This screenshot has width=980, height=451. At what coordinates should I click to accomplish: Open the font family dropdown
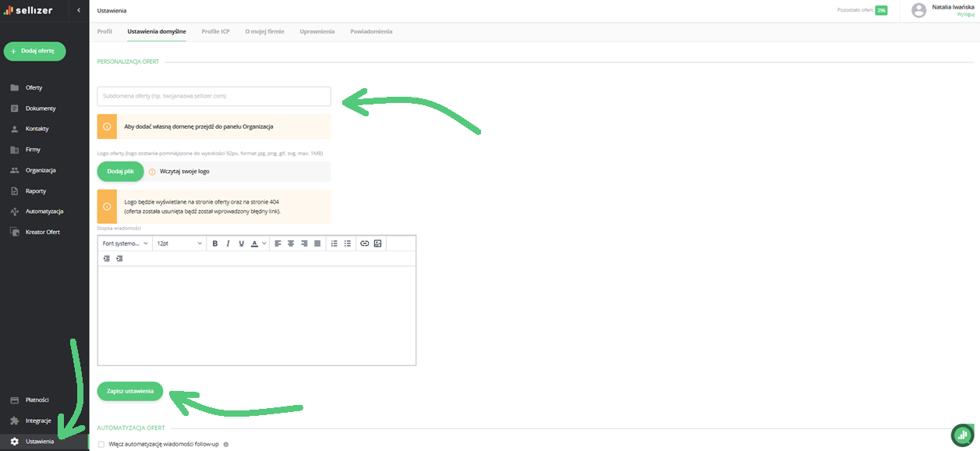click(x=125, y=243)
